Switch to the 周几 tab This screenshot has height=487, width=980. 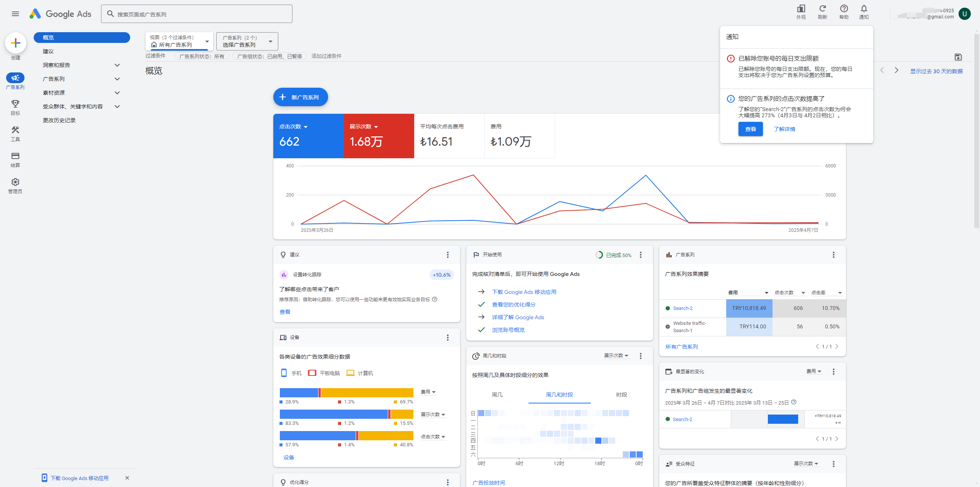[497, 395]
